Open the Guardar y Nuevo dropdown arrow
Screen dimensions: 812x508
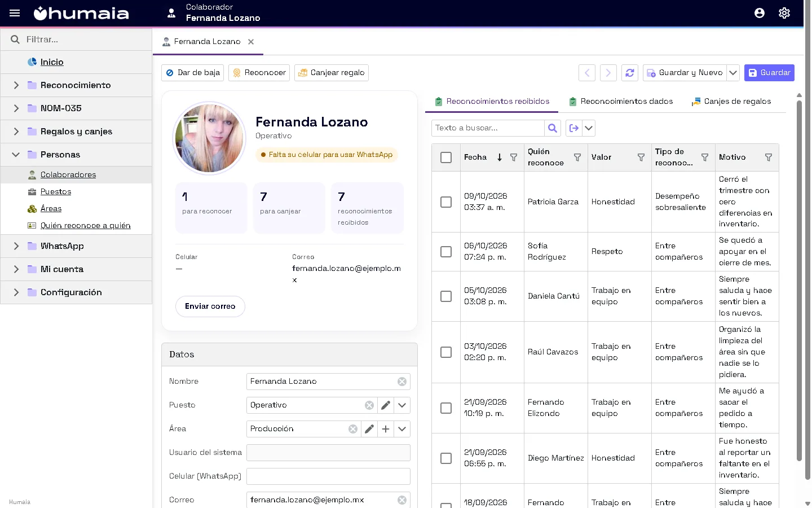coord(733,73)
